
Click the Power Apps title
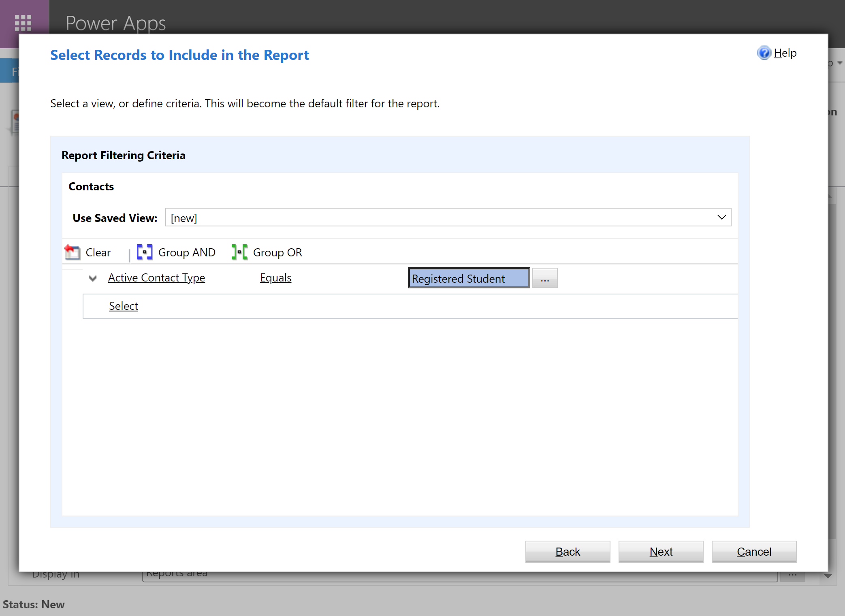pyautogui.click(x=116, y=23)
